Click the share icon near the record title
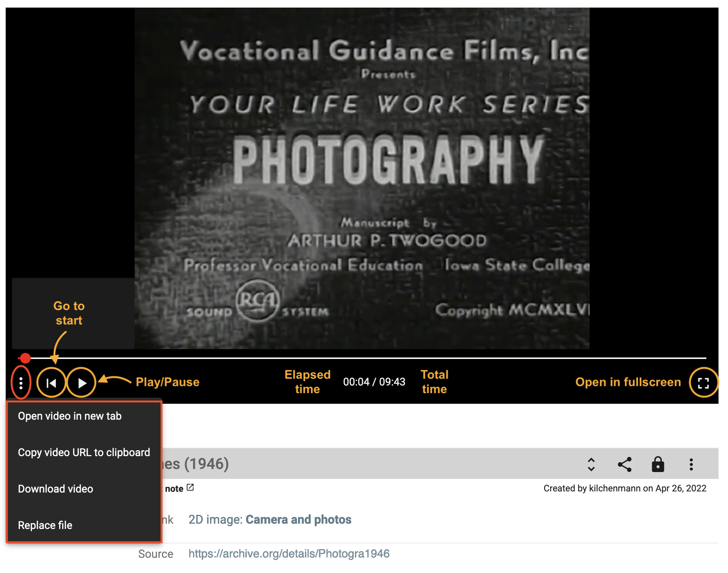The height and width of the screenshot is (573, 728). (624, 464)
